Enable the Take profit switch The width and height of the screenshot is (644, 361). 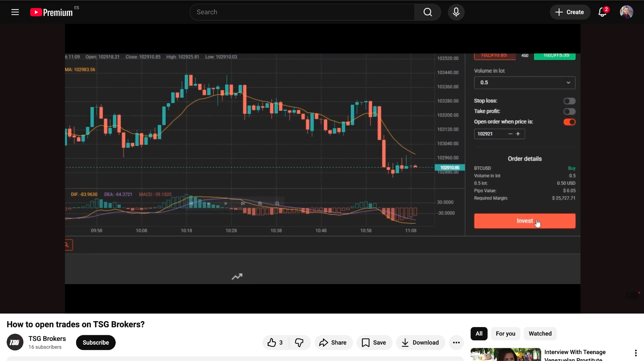point(569,112)
